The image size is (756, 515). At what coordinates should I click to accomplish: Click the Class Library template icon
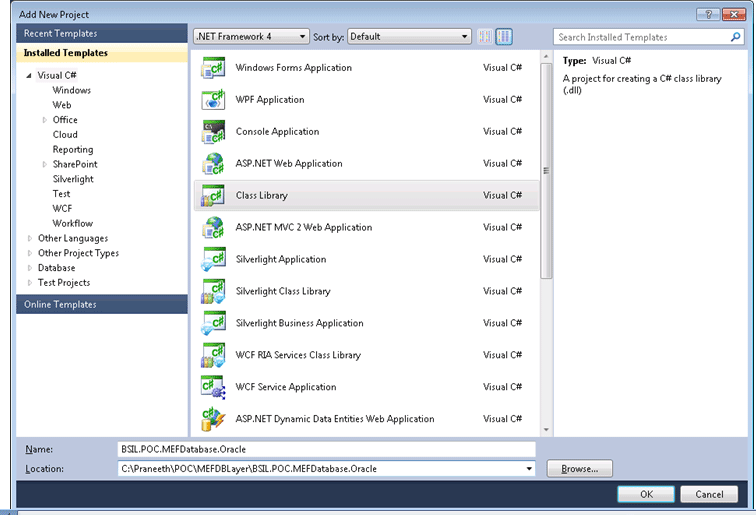pos(213,195)
